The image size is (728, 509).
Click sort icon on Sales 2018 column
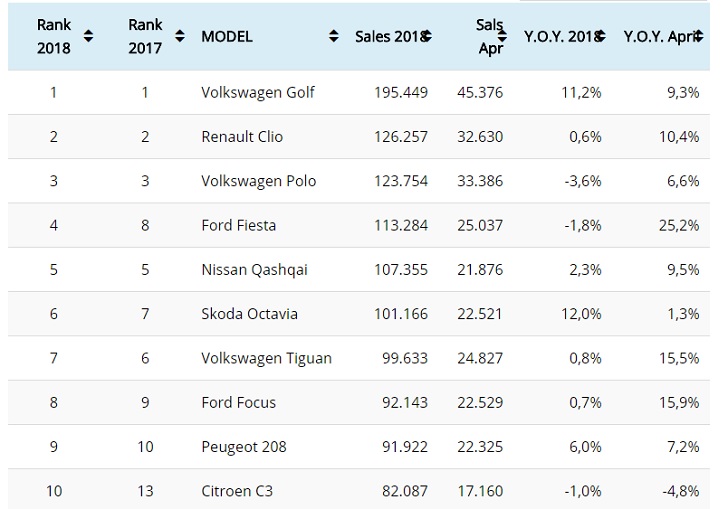coord(427,36)
